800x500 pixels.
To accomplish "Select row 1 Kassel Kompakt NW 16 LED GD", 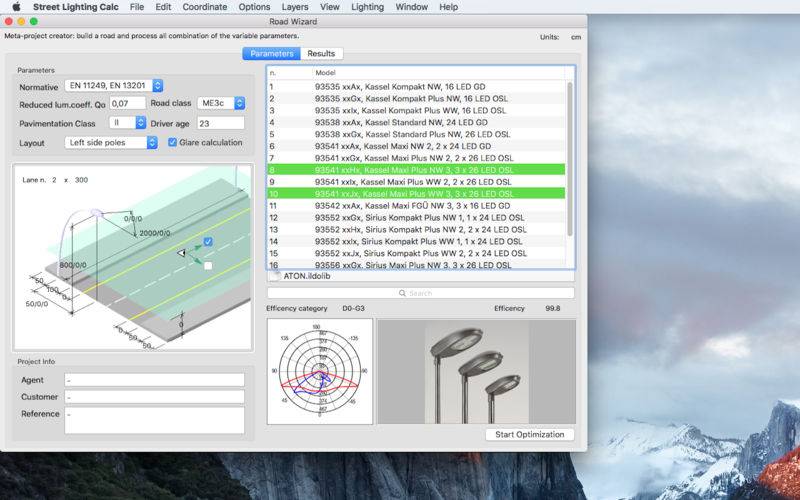I will (x=416, y=87).
